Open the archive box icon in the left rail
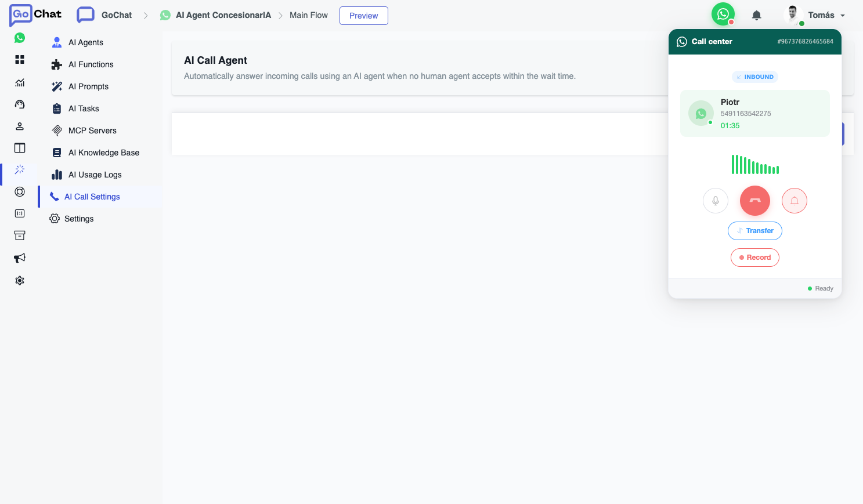863x504 pixels. (20, 235)
